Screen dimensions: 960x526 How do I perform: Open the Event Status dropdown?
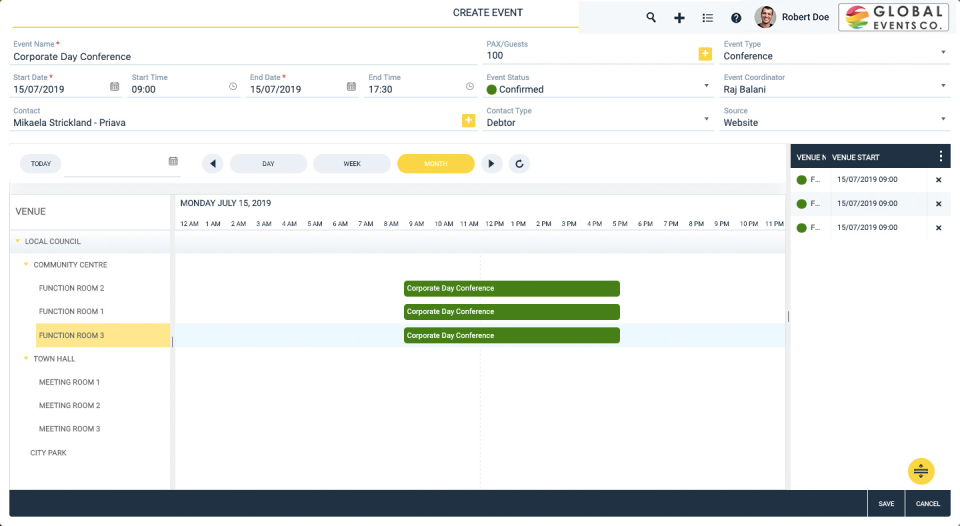click(706, 87)
